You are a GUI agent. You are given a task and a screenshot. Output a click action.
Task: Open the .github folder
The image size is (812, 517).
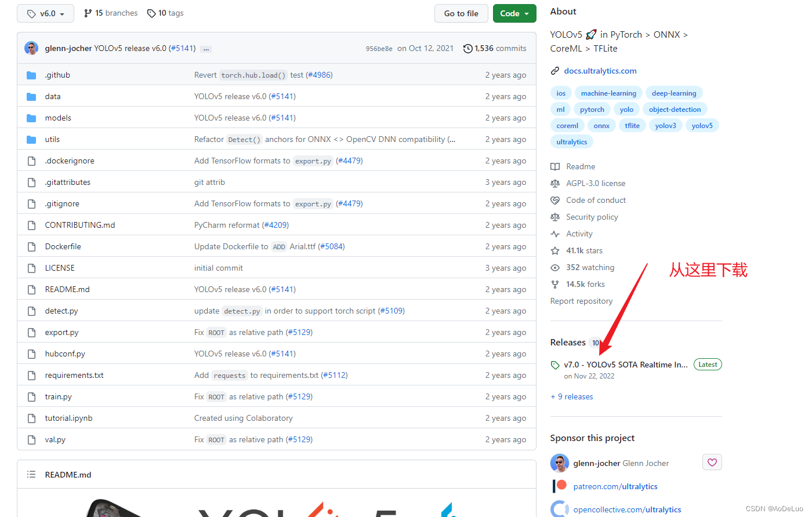point(57,75)
